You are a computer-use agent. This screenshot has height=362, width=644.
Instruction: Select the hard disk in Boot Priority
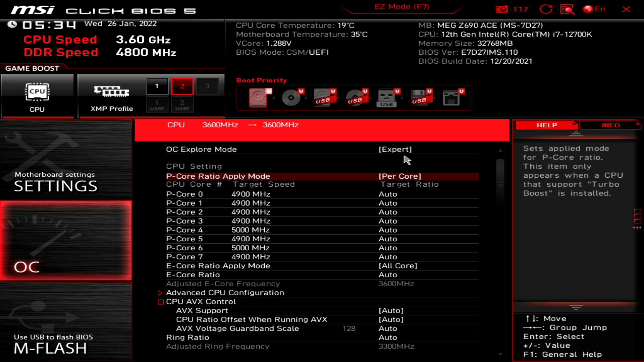pos(258,98)
